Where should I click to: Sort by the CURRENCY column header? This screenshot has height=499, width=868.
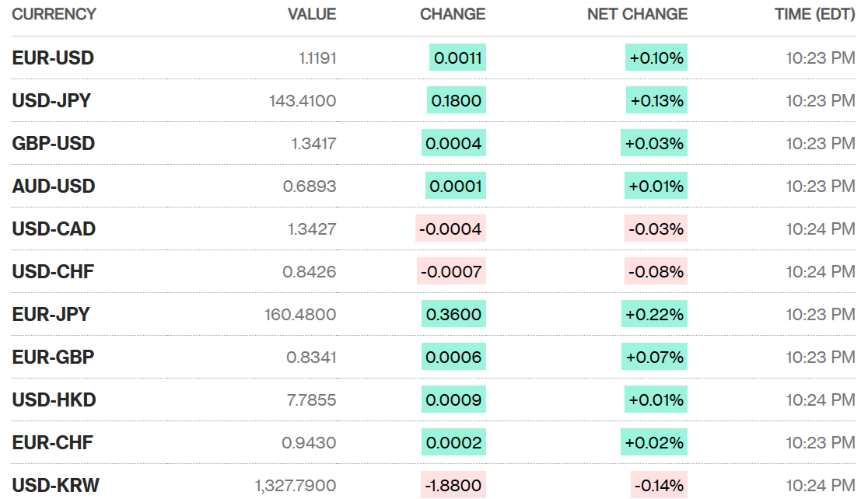coord(54,14)
